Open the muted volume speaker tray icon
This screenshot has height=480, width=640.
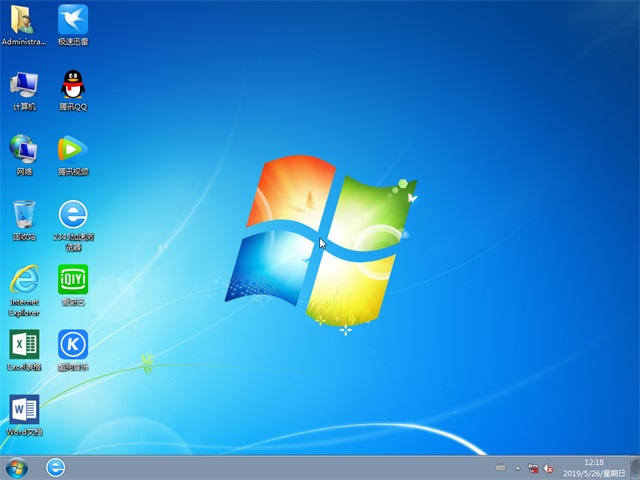pyautogui.click(x=550, y=468)
